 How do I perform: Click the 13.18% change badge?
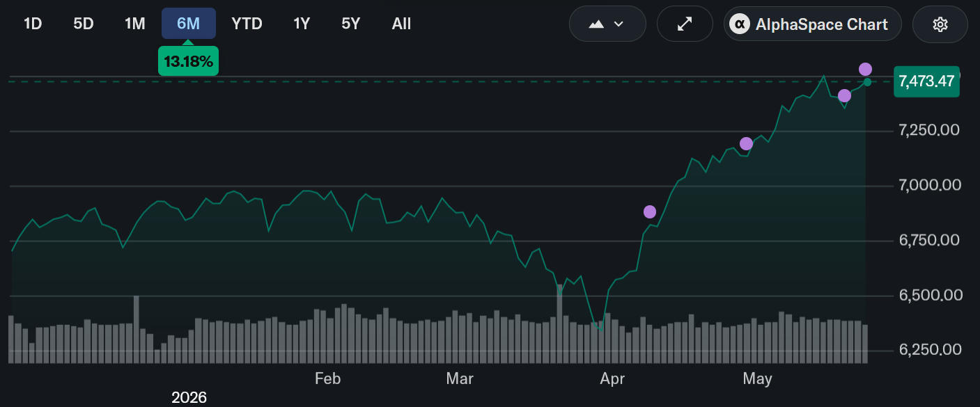(189, 61)
